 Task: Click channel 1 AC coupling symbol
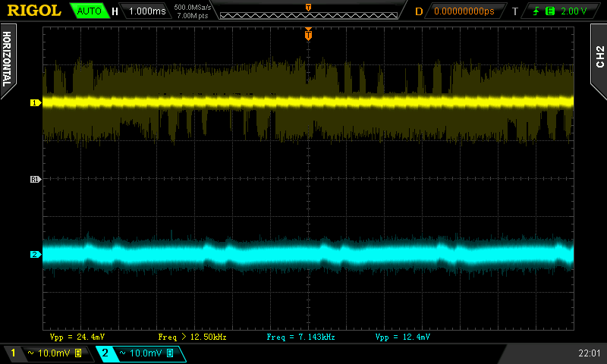point(31,353)
